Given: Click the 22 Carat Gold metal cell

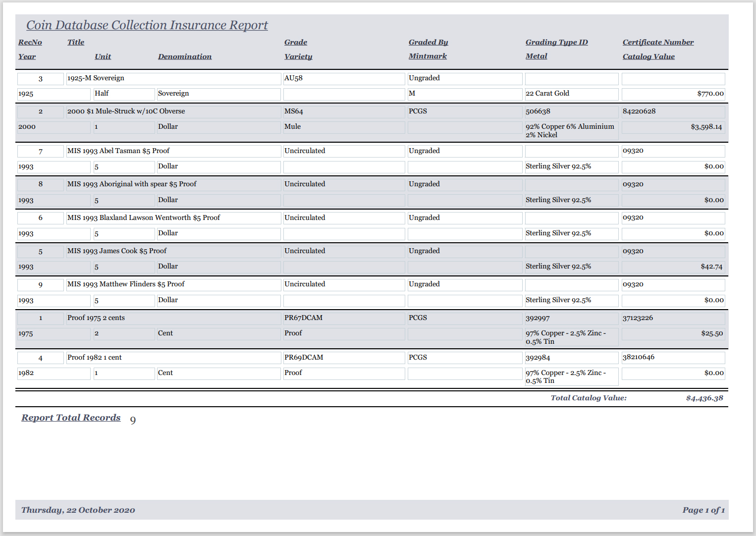Looking at the screenshot, I should point(572,94).
